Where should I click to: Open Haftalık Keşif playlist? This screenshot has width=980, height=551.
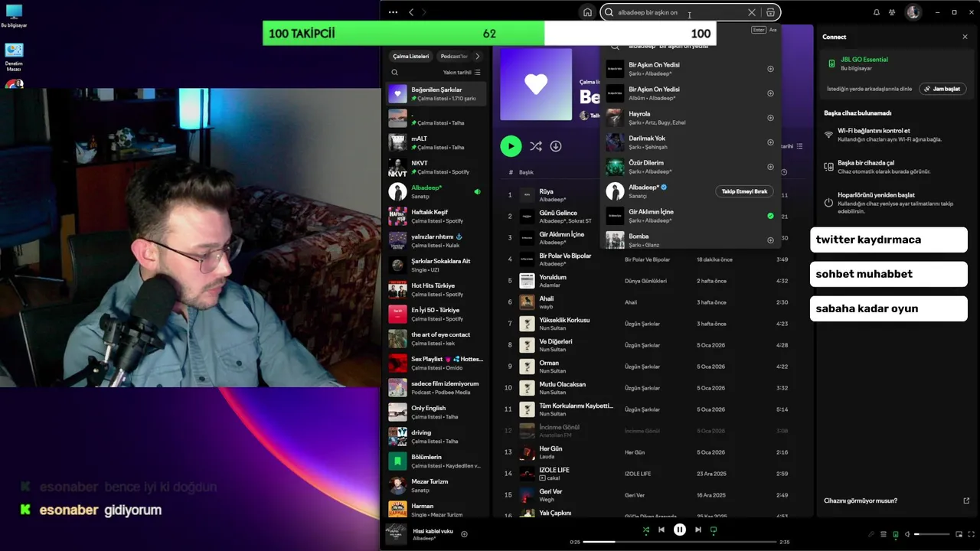click(x=436, y=217)
